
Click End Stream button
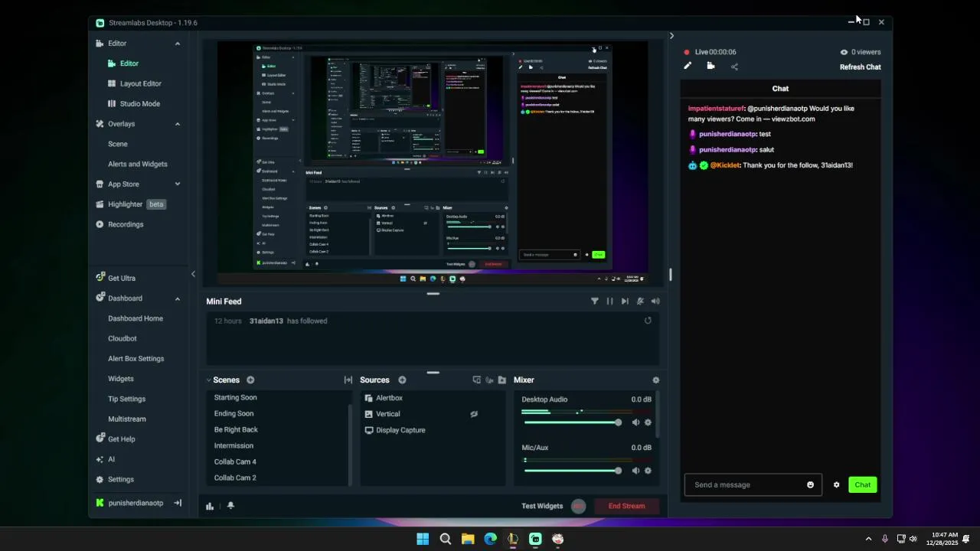coord(626,506)
